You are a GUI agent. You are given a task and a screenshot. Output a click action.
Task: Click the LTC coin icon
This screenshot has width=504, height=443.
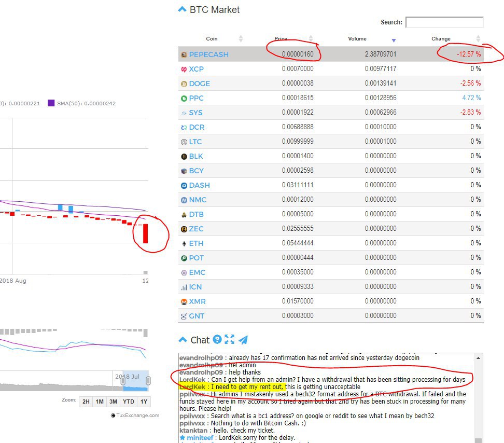point(184,142)
